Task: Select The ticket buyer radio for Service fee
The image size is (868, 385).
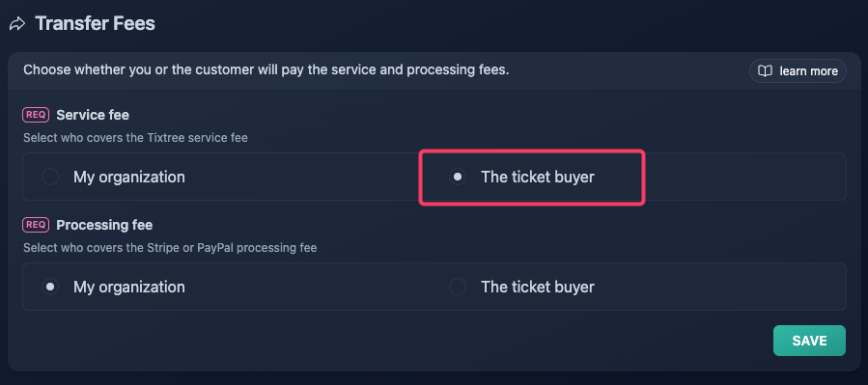Action: pyautogui.click(x=458, y=177)
